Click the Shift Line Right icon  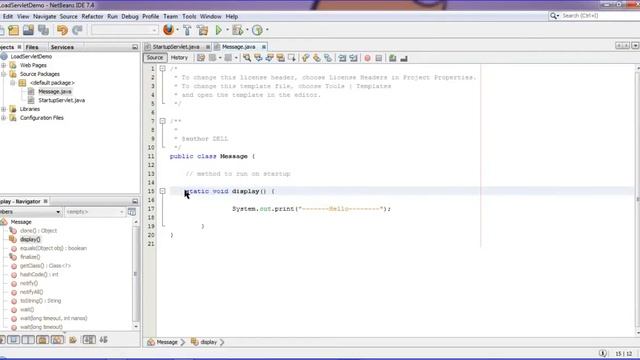click(x=353, y=58)
